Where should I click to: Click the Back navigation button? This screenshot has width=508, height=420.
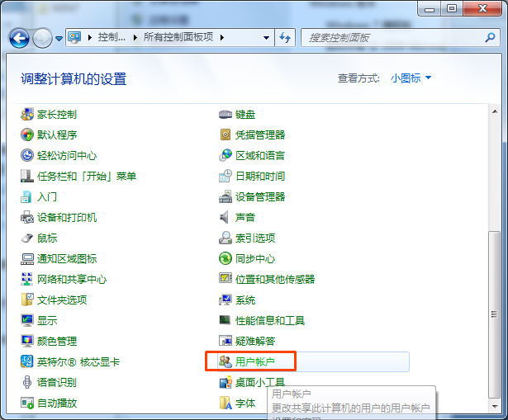click(x=20, y=37)
